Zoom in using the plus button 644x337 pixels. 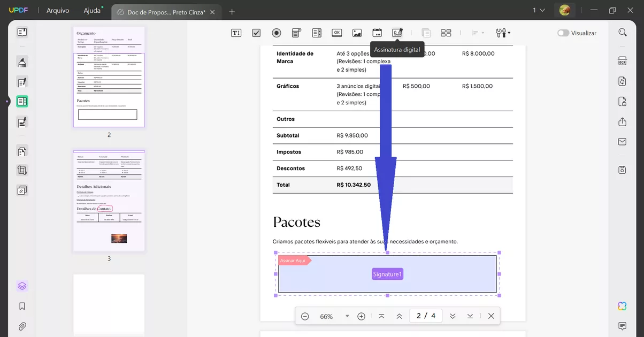coord(361,316)
